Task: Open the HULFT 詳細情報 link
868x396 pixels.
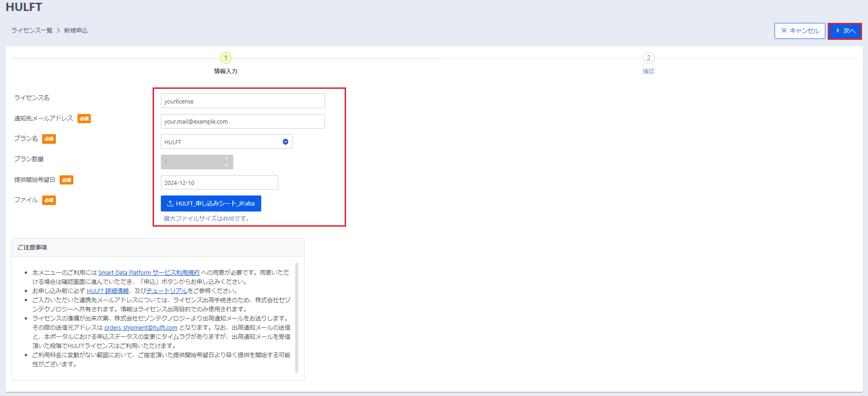Action: click(108, 291)
